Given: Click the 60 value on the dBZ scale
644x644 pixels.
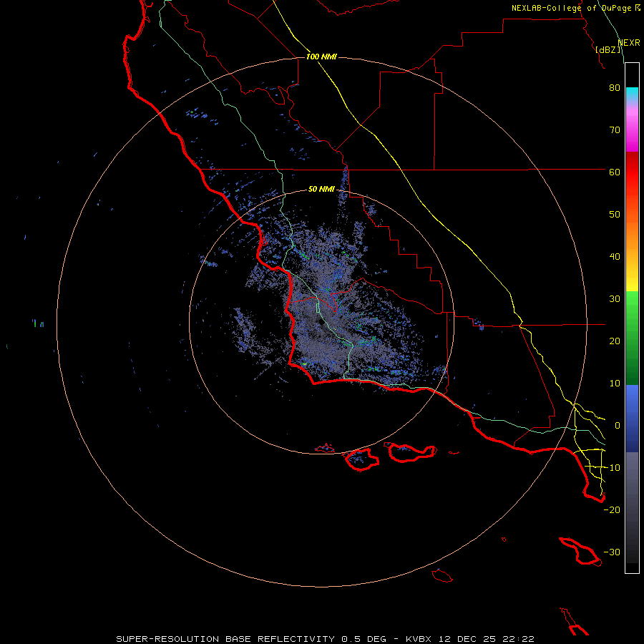Looking at the screenshot, I should (615, 172).
